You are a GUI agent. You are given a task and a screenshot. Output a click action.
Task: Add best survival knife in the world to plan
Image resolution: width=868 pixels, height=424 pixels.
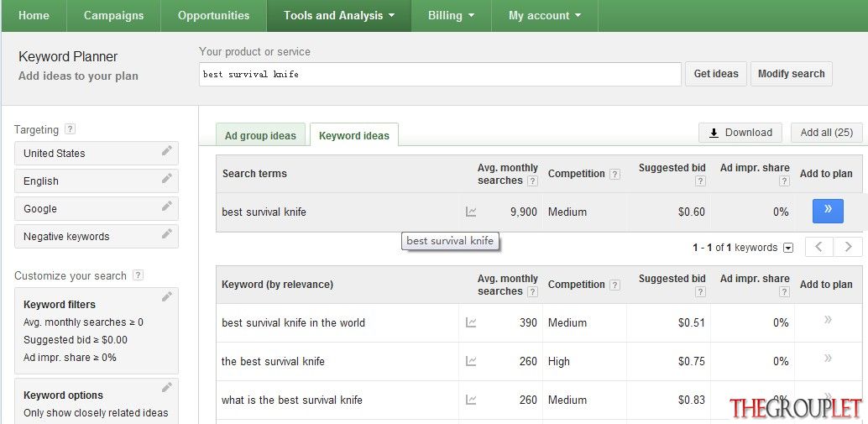point(829,319)
